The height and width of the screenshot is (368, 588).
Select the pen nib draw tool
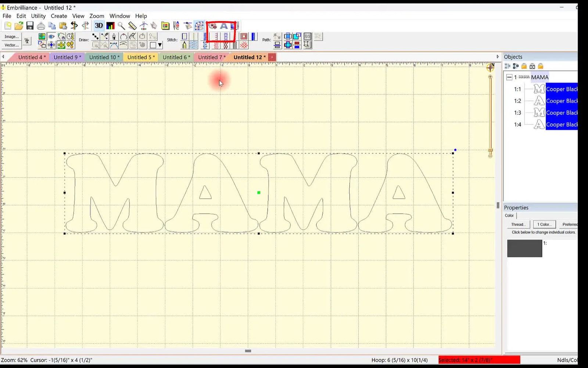(114, 36)
